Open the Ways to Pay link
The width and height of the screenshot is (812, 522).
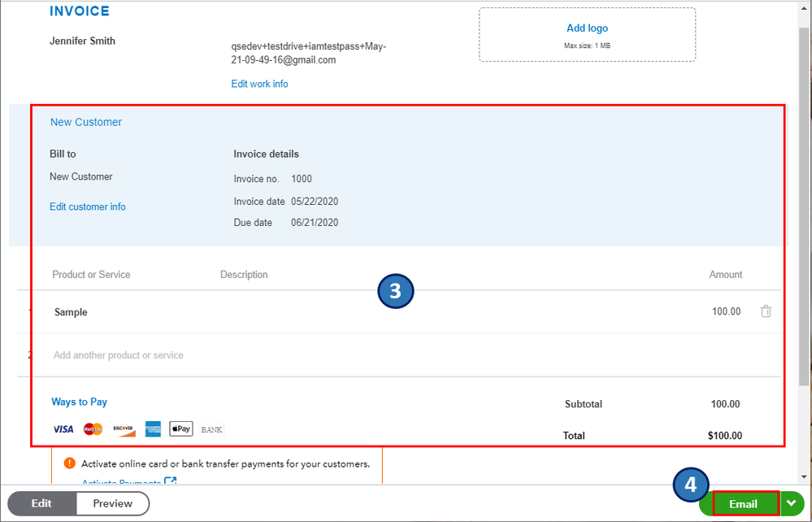[79, 402]
